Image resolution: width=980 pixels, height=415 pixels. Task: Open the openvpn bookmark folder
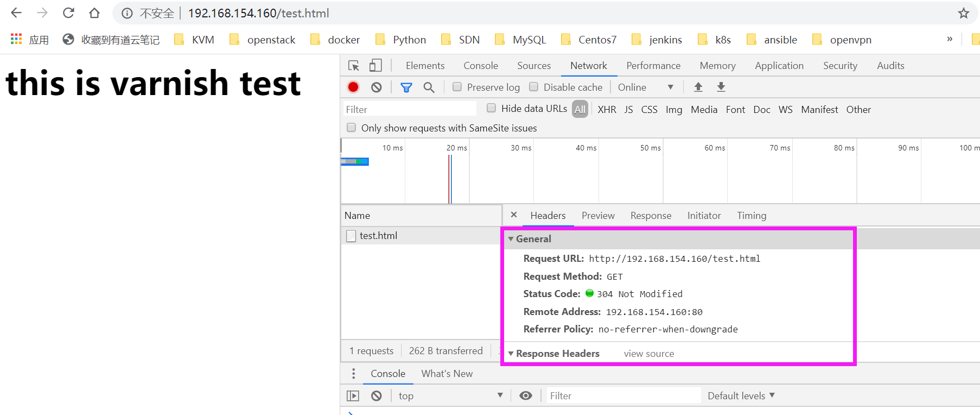click(842, 40)
